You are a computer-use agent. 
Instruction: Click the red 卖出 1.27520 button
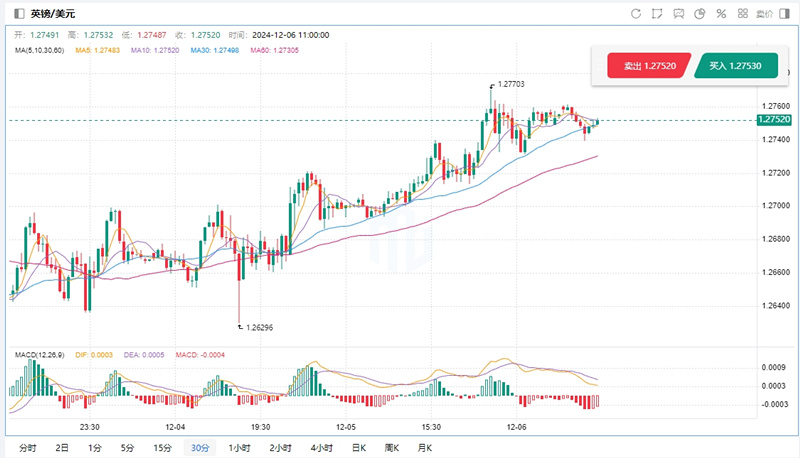(649, 66)
